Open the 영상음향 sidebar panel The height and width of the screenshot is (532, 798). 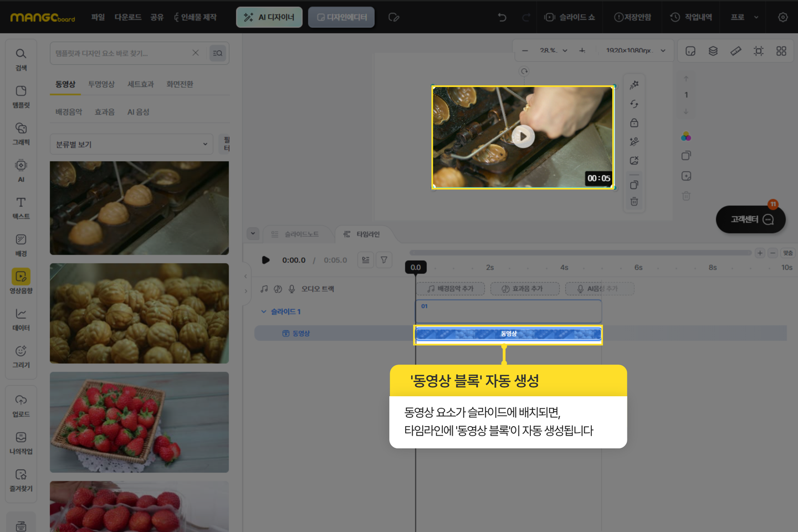pos(21,281)
